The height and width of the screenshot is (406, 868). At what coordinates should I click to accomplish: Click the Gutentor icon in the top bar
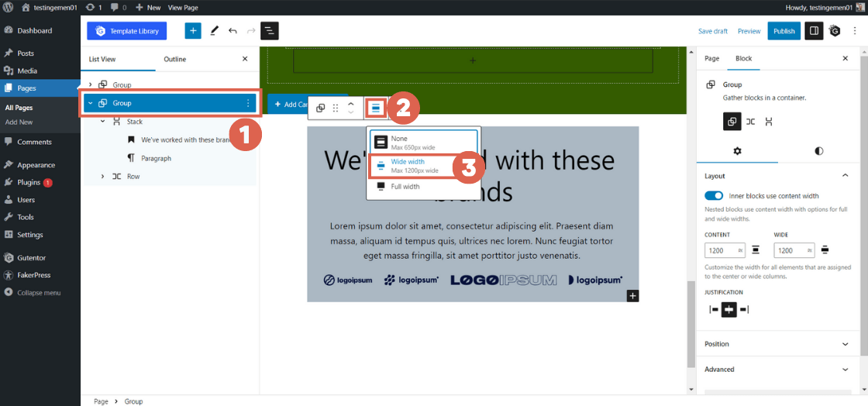835,31
